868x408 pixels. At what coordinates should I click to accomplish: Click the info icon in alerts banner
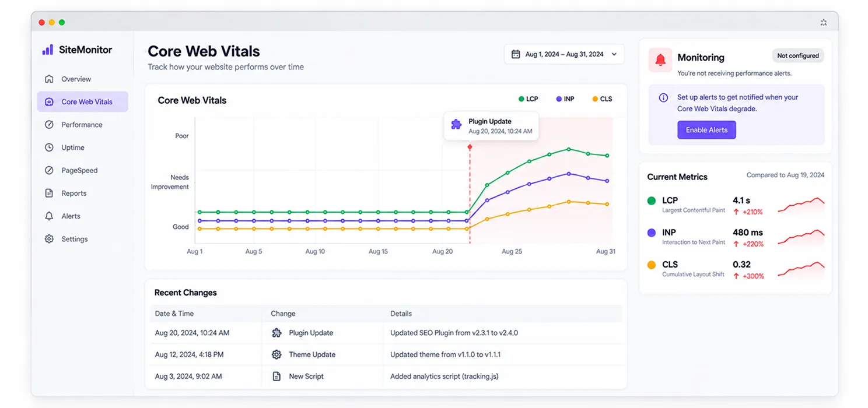pyautogui.click(x=663, y=98)
